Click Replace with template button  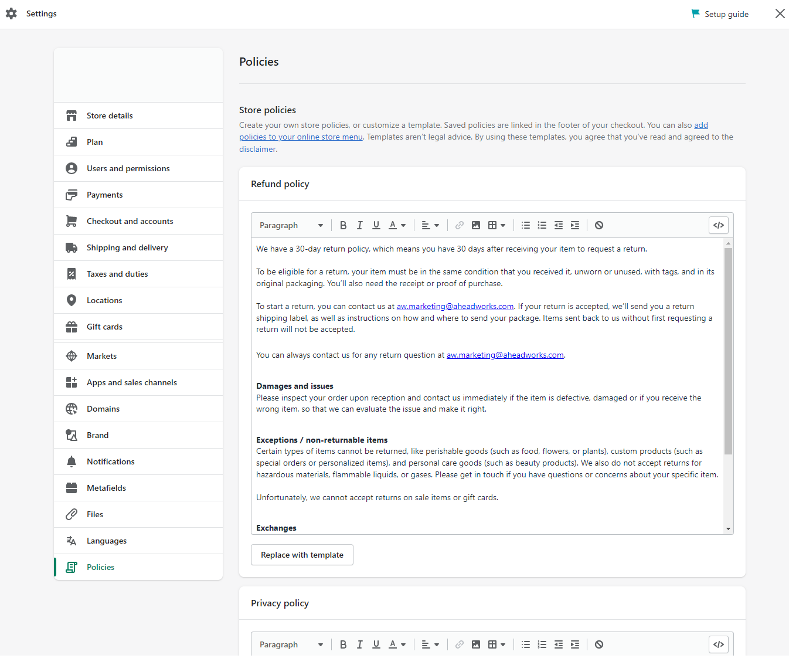[x=302, y=555]
